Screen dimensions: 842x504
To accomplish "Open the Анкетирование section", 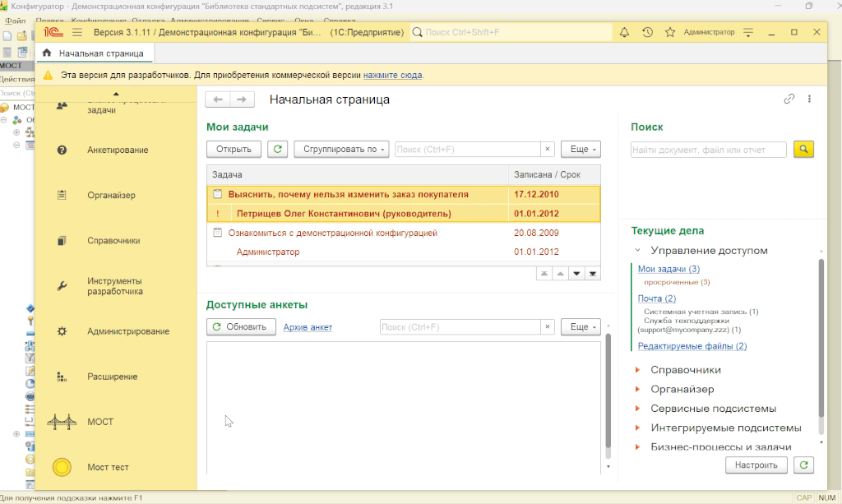I will 117,150.
